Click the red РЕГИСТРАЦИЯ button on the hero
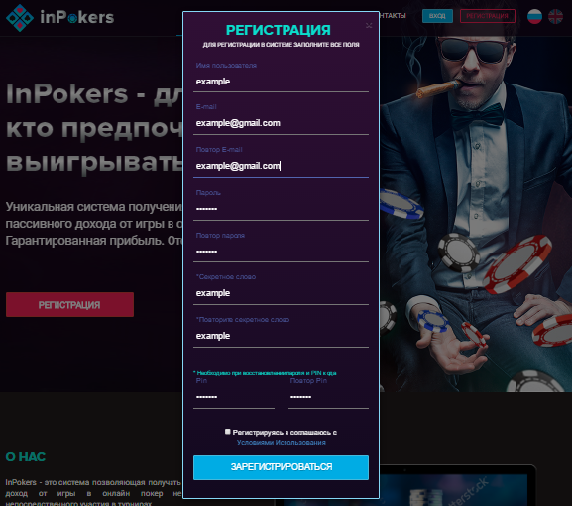 pyautogui.click(x=70, y=304)
